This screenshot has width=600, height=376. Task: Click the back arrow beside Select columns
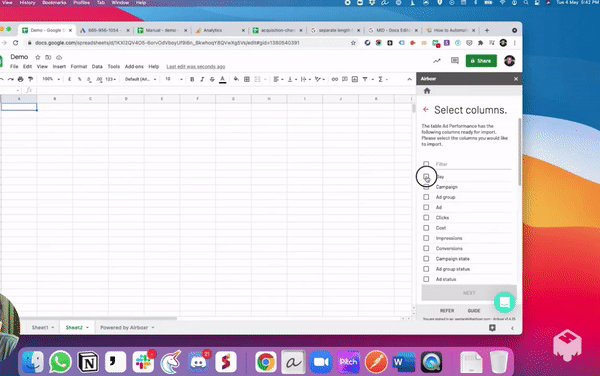point(426,110)
